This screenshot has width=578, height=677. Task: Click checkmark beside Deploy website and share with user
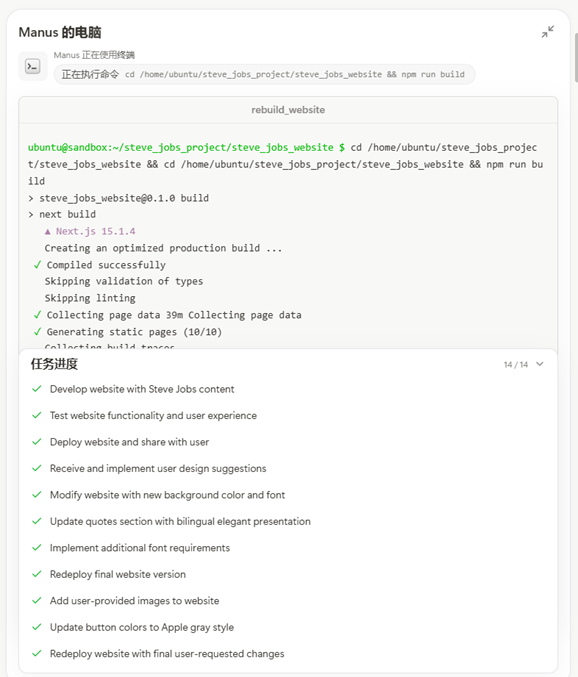coord(37,441)
